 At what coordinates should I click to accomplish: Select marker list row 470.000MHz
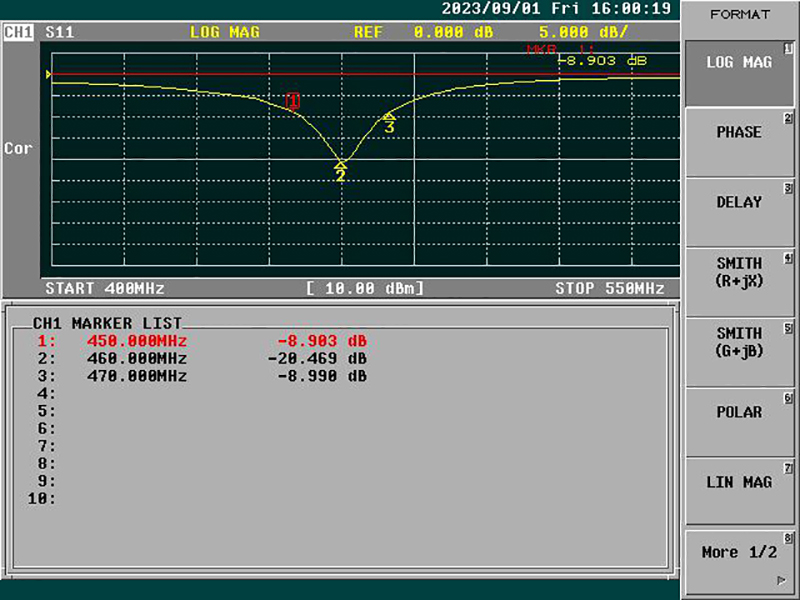[202, 376]
